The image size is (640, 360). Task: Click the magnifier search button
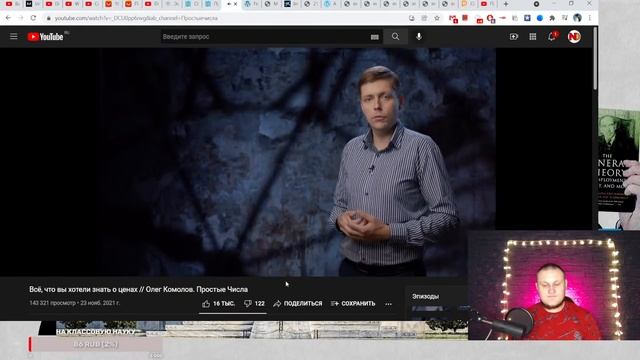coord(395,37)
